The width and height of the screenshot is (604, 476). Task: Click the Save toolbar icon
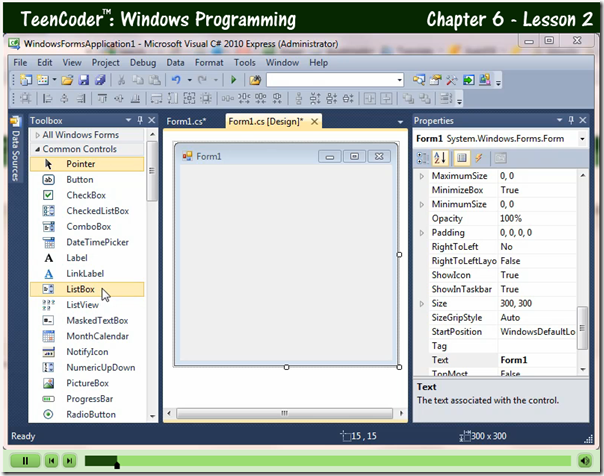[84, 80]
